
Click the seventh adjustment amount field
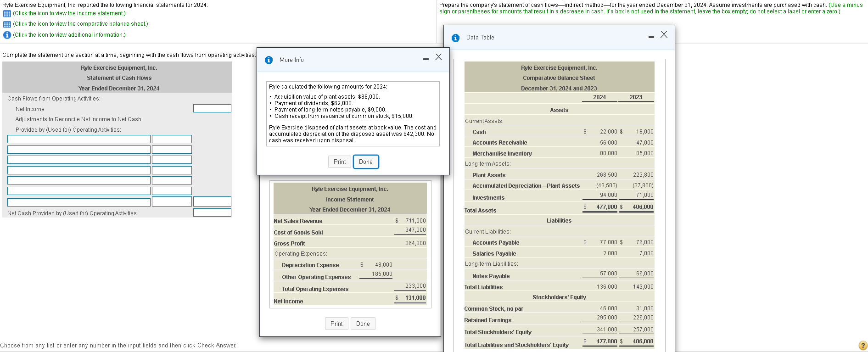coord(172,201)
